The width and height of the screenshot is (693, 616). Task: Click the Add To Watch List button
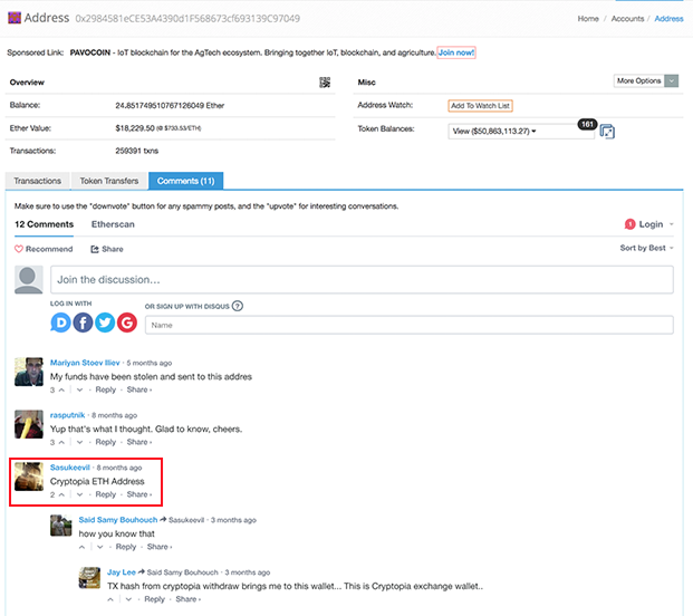pyautogui.click(x=480, y=105)
